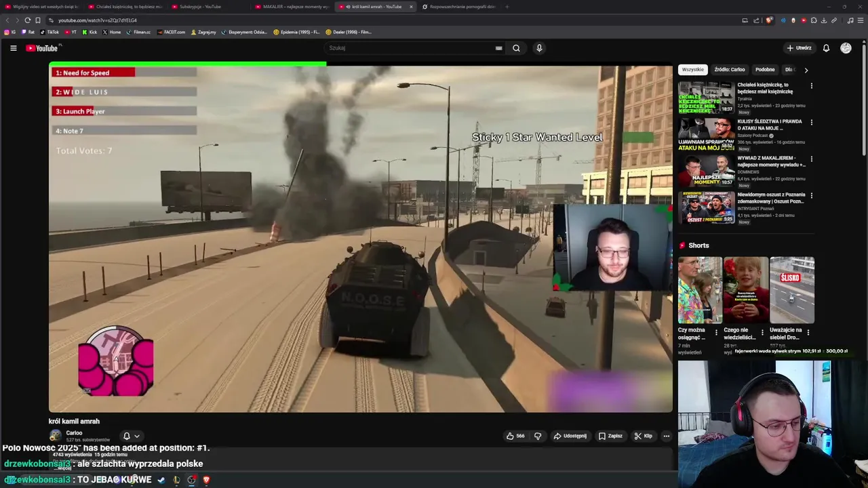Open the Carloo channel avatar
This screenshot has width=868, height=488.
pyautogui.click(x=56, y=436)
